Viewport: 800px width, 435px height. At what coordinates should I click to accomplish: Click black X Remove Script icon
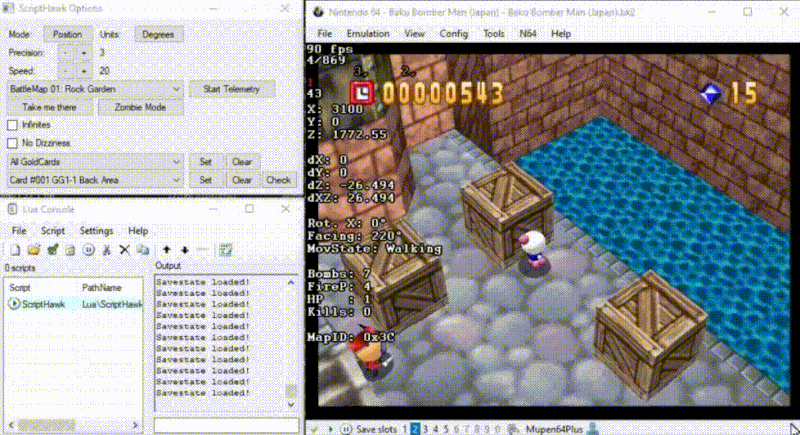pyautogui.click(x=124, y=250)
